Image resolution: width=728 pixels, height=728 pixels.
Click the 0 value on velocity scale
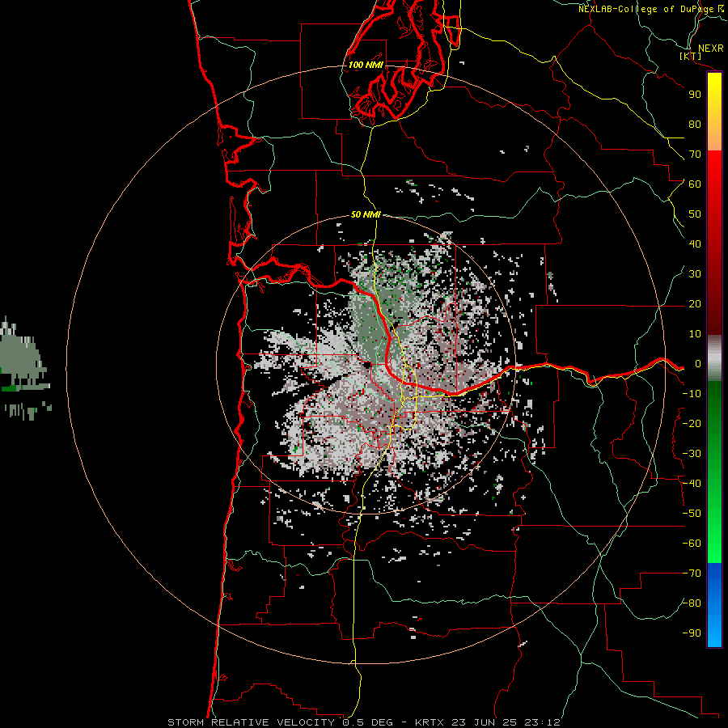698,363
